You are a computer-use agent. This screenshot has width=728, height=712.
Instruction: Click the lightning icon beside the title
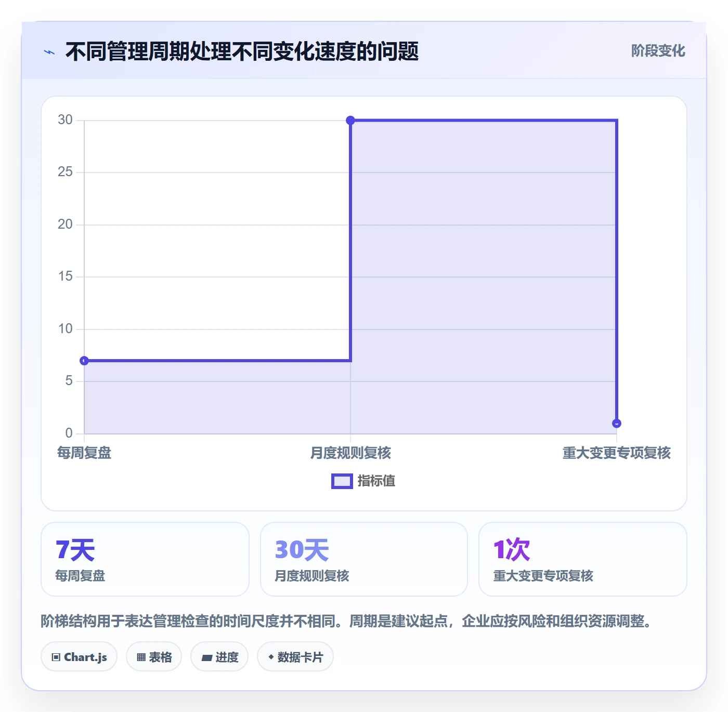click(x=49, y=52)
